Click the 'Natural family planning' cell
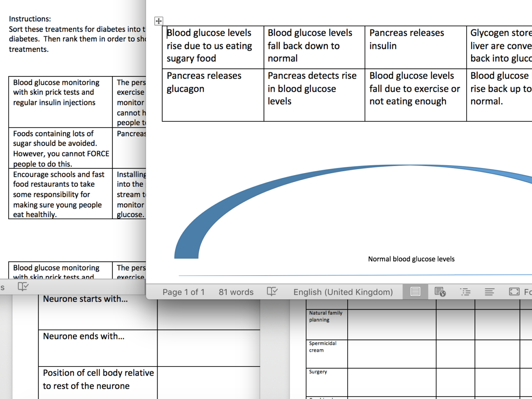The width and height of the screenshot is (532, 399). point(325,317)
